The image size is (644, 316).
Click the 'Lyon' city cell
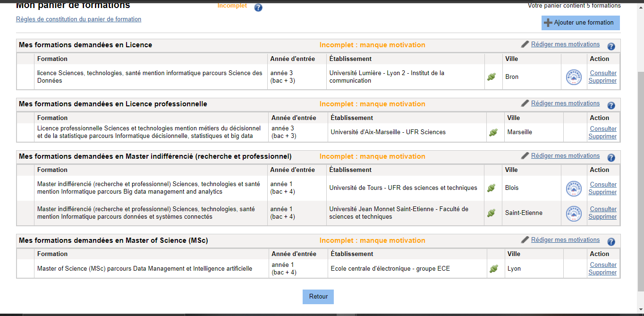[x=534, y=269]
